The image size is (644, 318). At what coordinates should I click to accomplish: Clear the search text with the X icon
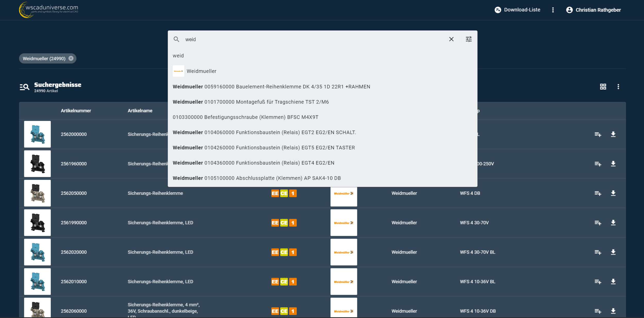click(x=451, y=39)
